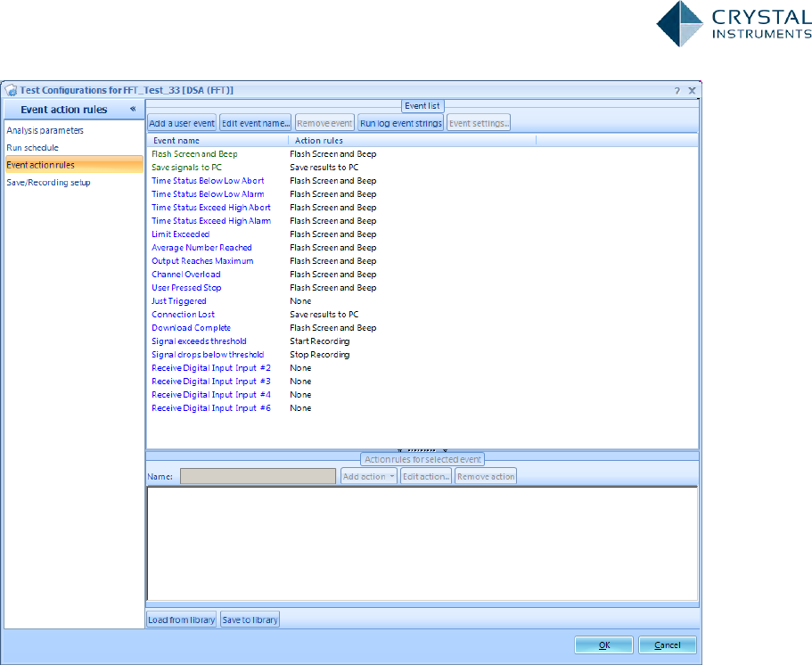
Task: Open Run schedule page
Action: (33, 148)
